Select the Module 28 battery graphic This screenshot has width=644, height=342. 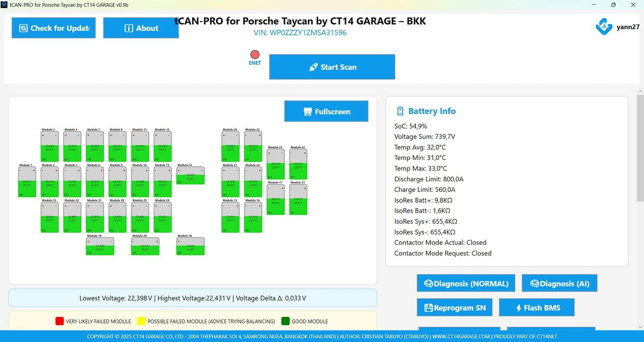163,217
